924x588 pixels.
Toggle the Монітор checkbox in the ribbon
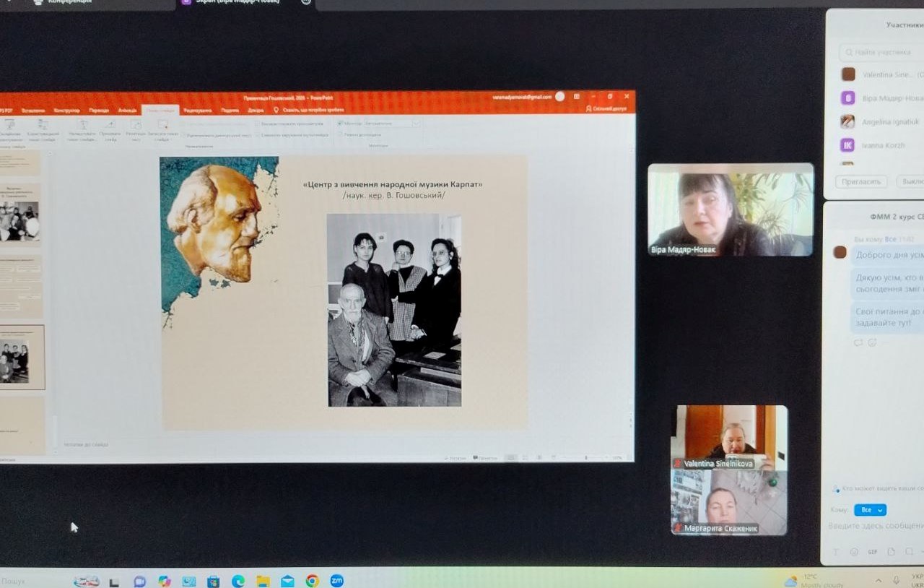pyautogui.click(x=341, y=124)
